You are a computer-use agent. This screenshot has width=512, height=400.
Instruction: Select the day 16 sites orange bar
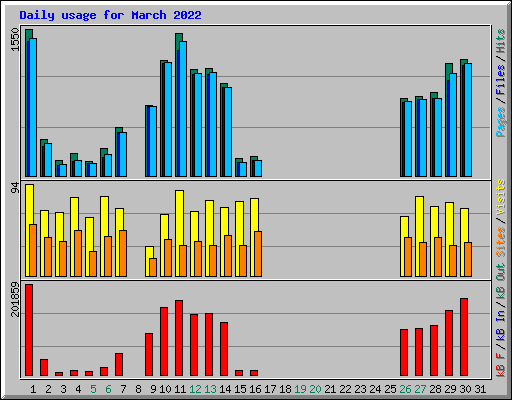258,254
